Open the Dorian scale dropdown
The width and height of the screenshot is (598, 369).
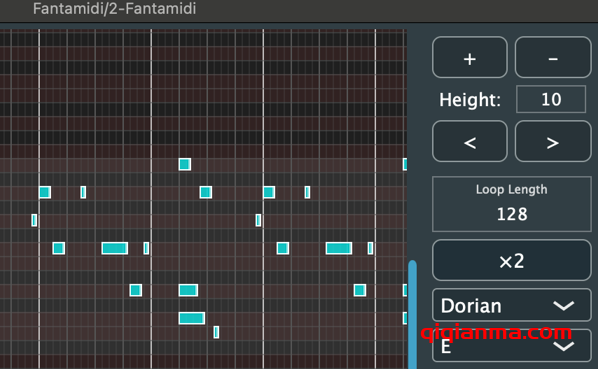(511, 305)
